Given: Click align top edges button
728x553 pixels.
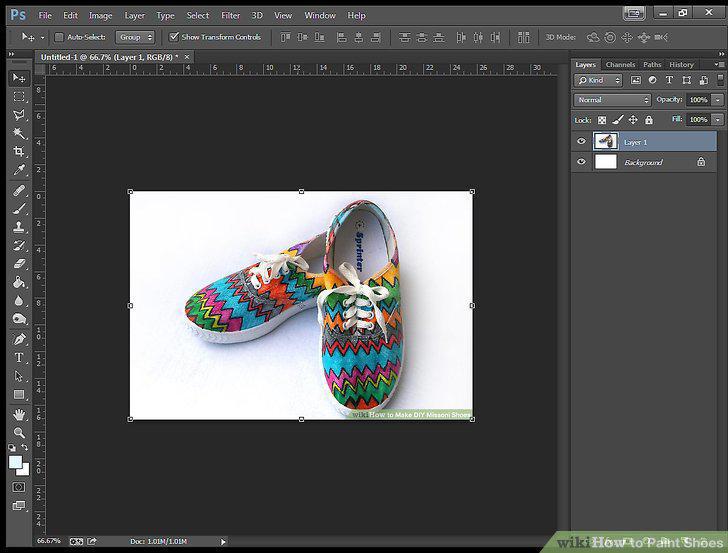Looking at the screenshot, I should pos(285,37).
